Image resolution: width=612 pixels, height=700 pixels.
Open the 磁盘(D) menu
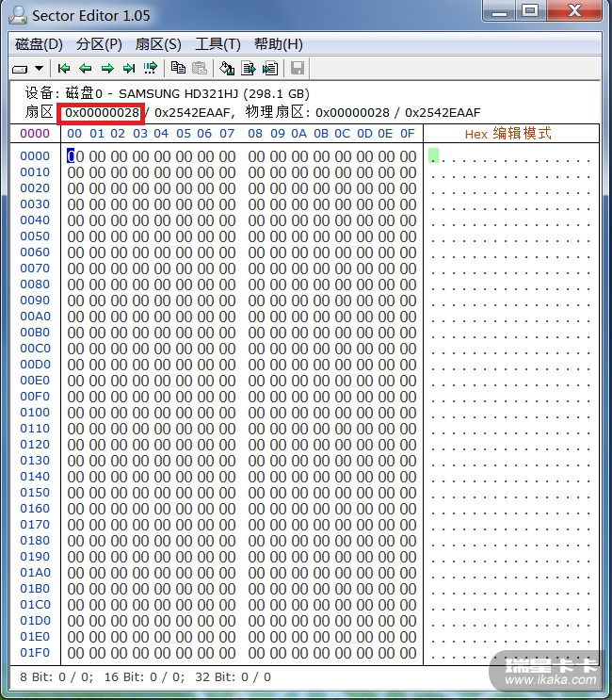pos(39,44)
